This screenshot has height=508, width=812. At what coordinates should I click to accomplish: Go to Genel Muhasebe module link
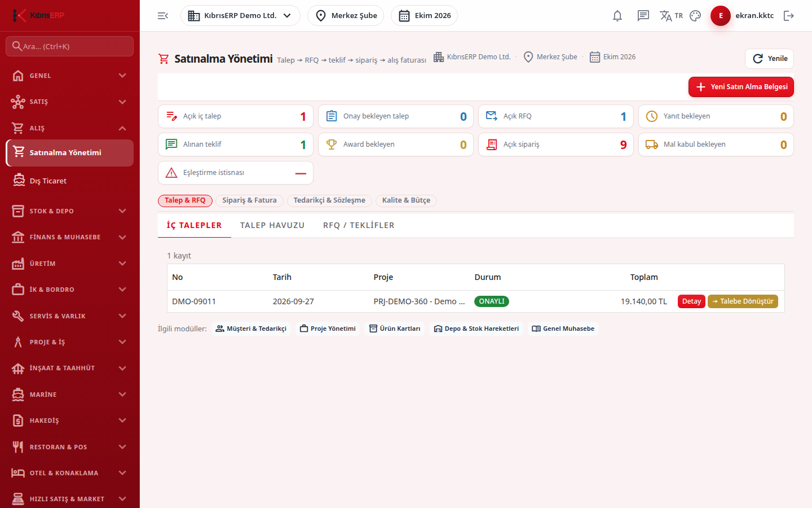pos(563,329)
